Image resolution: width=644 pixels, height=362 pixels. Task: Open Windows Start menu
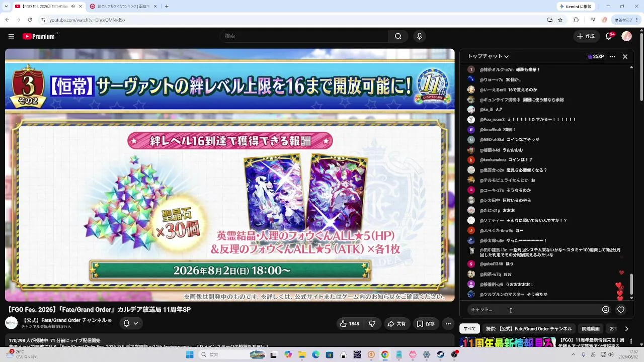(190, 354)
